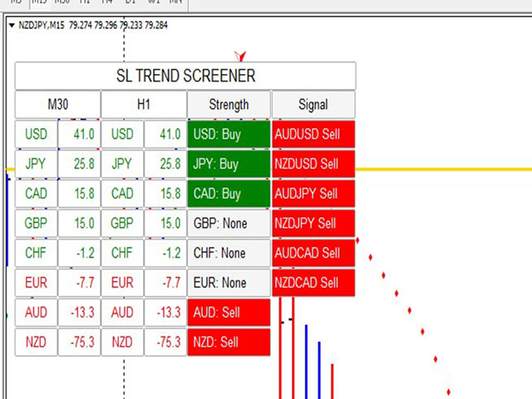Select EUR in the H1 column
532x399 pixels.
(x=122, y=283)
